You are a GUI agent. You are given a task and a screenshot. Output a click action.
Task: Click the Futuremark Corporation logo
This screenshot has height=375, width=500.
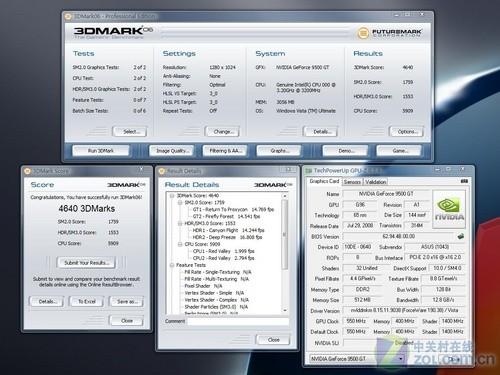(x=389, y=33)
